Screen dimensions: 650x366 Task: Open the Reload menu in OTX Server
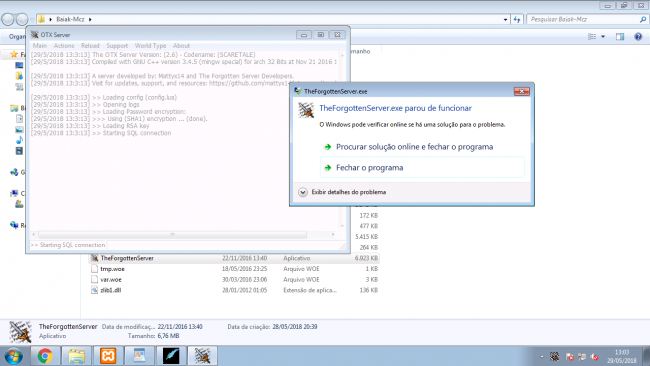pyautogui.click(x=90, y=46)
